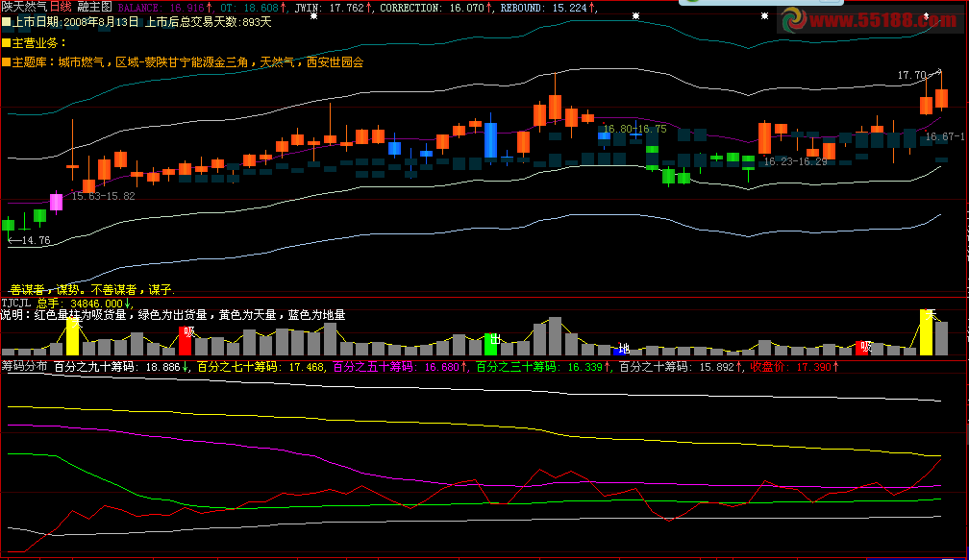The width and height of the screenshot is (969, 560).
Task: Click the TJCJL indicator name
Action: pyautogui.click(x=16, y=304)
